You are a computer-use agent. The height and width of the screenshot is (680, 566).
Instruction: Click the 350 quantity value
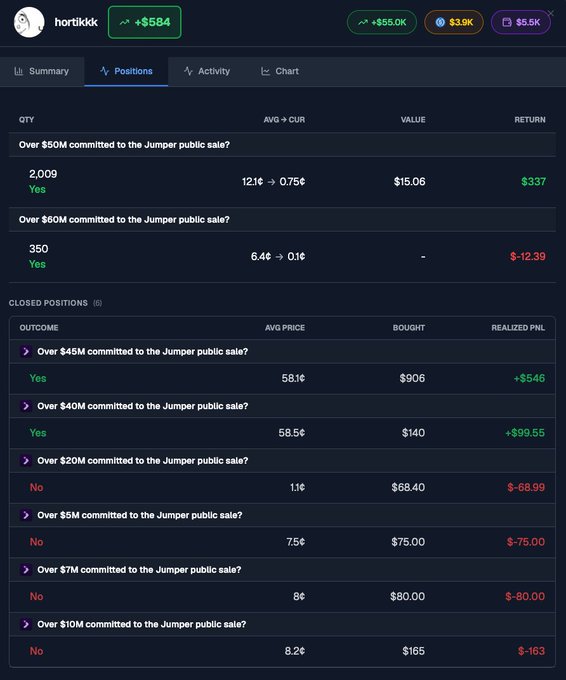[x=39, y=249]
